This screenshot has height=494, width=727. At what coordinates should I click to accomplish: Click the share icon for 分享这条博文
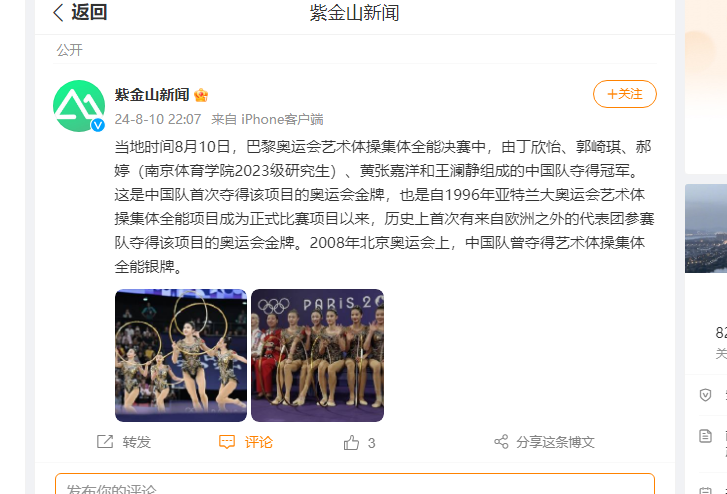pos(501,442)
